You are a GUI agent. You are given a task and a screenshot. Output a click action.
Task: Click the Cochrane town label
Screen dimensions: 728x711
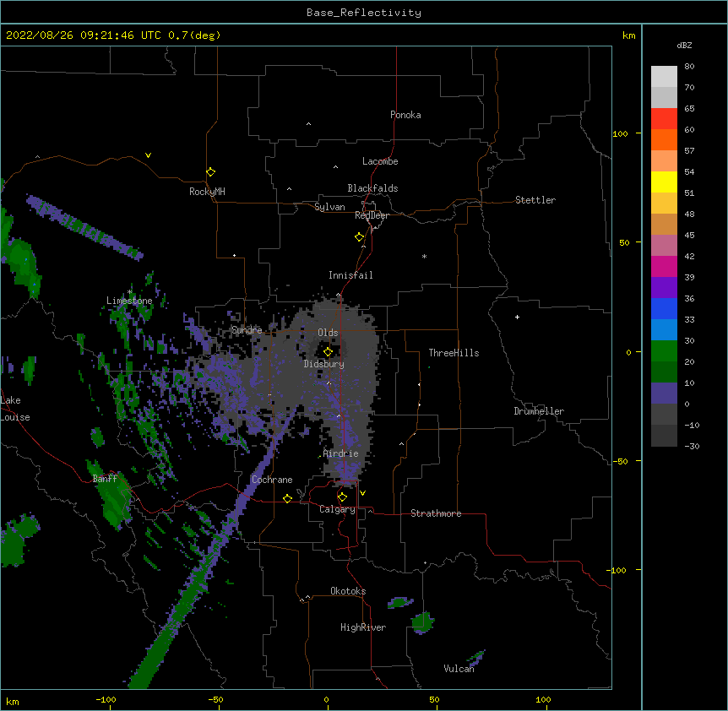coord(272,480)
